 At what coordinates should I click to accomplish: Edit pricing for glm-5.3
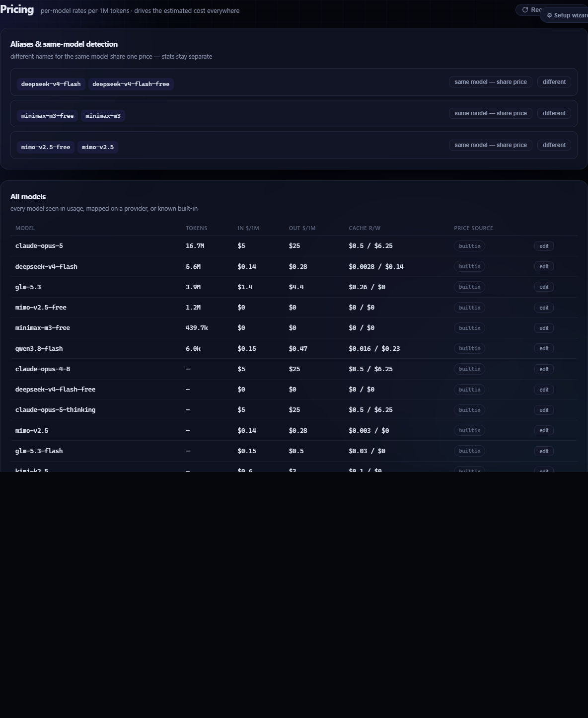tap(544, 287)
